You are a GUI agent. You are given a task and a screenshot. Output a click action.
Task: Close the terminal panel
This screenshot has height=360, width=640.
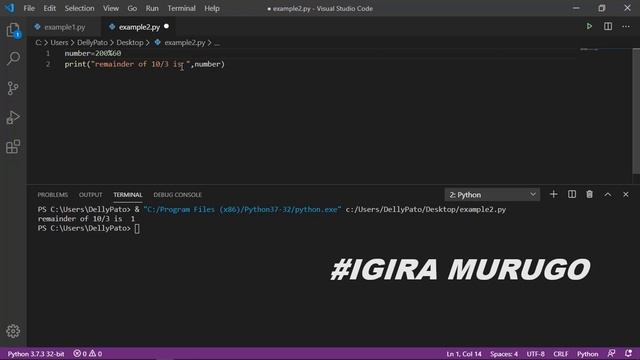click(x=626, y=194)
